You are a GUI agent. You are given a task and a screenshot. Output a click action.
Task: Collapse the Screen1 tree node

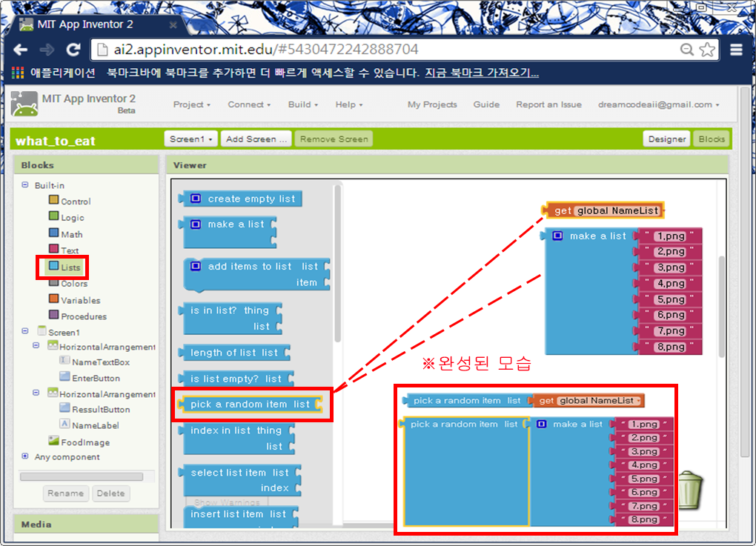[x=25, y=331]
